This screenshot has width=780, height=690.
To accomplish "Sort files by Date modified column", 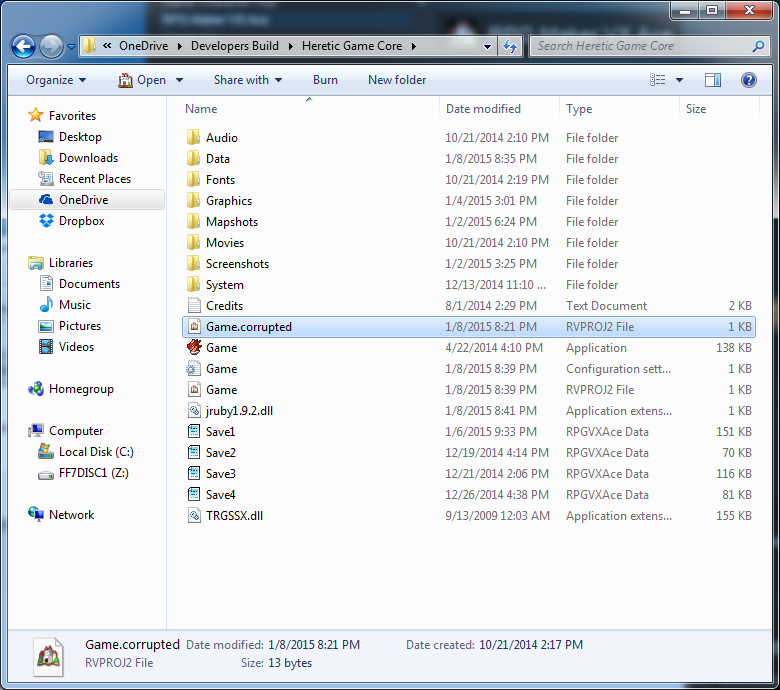I will click(x=484, y=109).
